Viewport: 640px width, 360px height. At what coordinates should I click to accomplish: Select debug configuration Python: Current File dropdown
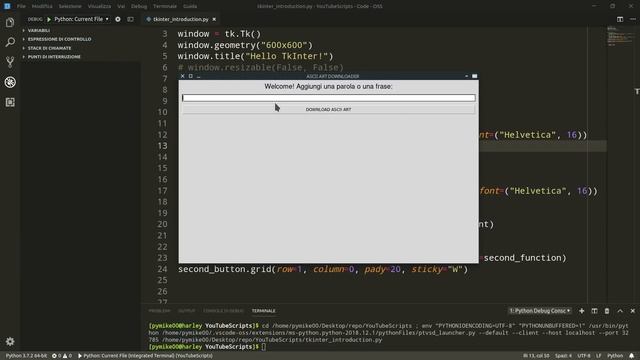click(x=82, y=19)
